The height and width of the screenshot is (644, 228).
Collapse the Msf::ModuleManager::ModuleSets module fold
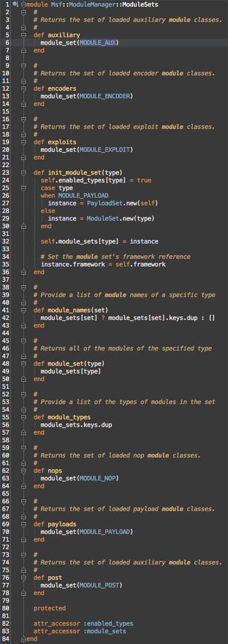tap(24, 5)
